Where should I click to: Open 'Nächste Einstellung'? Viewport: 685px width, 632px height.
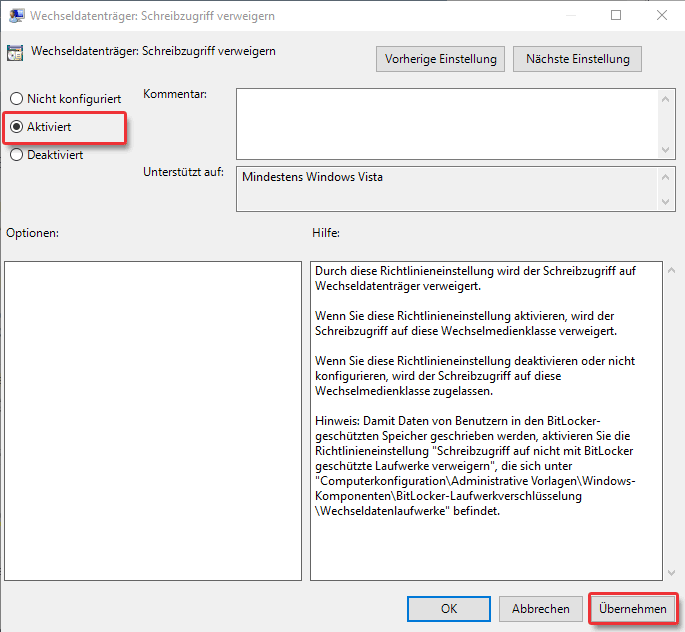[577, 59]
